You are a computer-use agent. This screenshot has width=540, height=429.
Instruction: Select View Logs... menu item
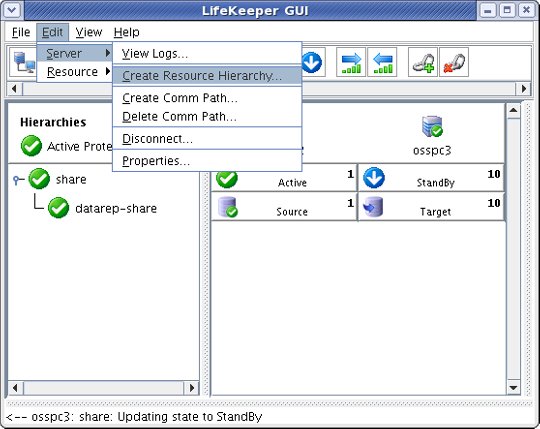207,53
